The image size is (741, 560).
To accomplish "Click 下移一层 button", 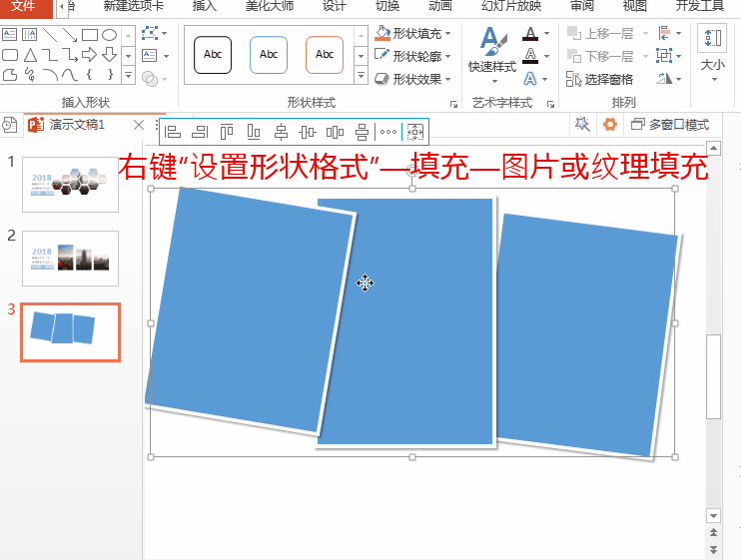I will (x=600, y=56).
